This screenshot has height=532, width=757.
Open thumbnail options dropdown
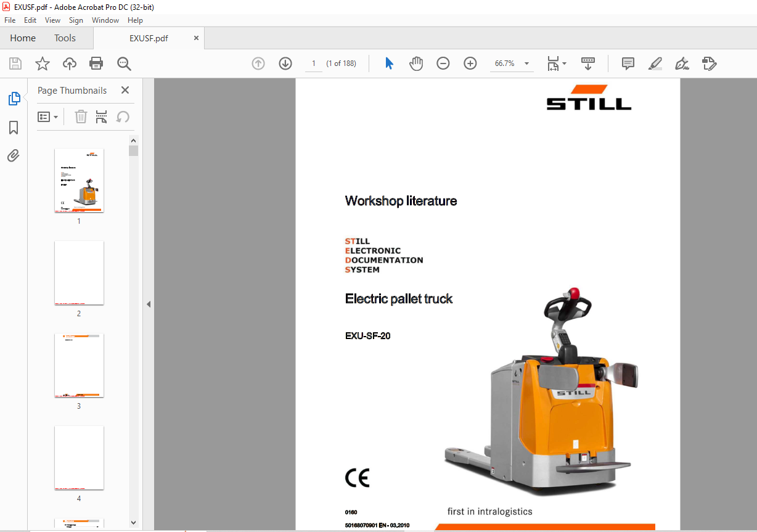[x=48, y=117]
